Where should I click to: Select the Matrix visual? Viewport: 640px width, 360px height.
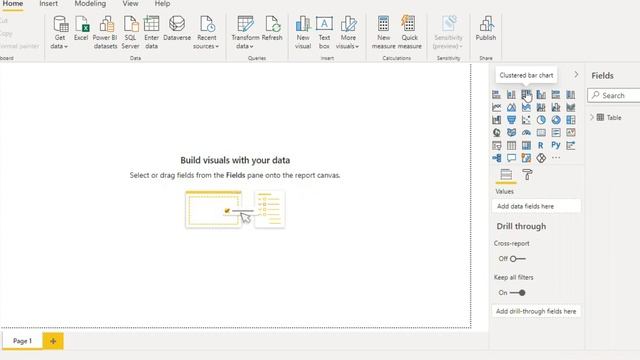tap(526, 145)
